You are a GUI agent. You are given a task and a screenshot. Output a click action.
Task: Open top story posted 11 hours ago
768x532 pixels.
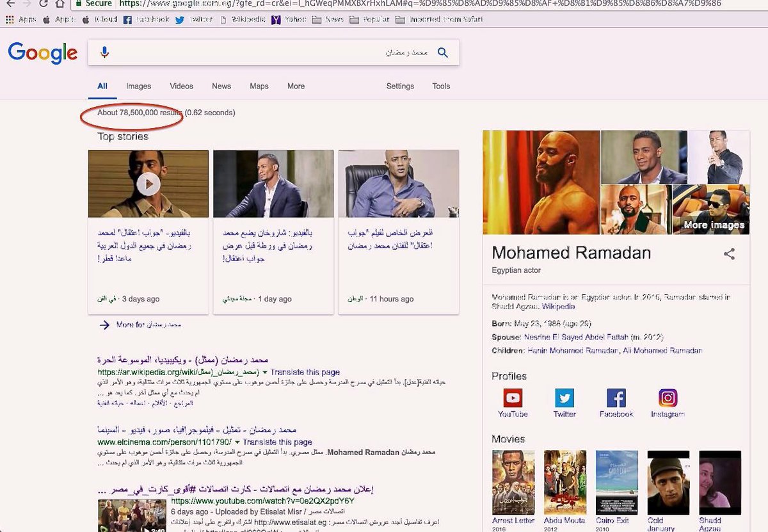[398, 232]
